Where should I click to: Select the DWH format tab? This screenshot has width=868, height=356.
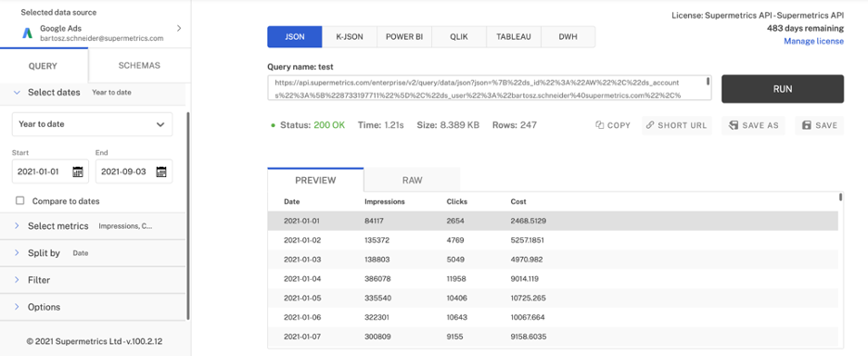click(x=568, y=36)
